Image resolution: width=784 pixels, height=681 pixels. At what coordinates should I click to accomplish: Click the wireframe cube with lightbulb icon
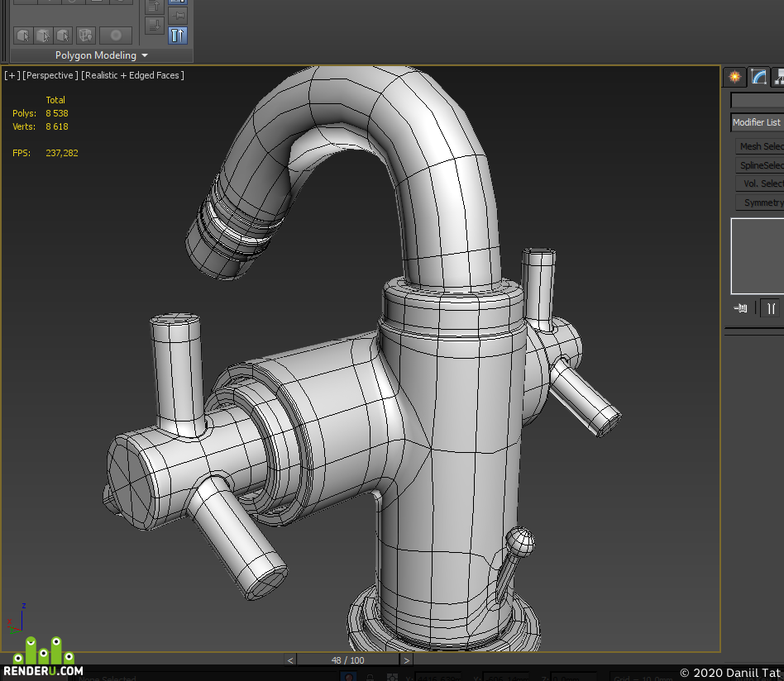click(85, 36)
